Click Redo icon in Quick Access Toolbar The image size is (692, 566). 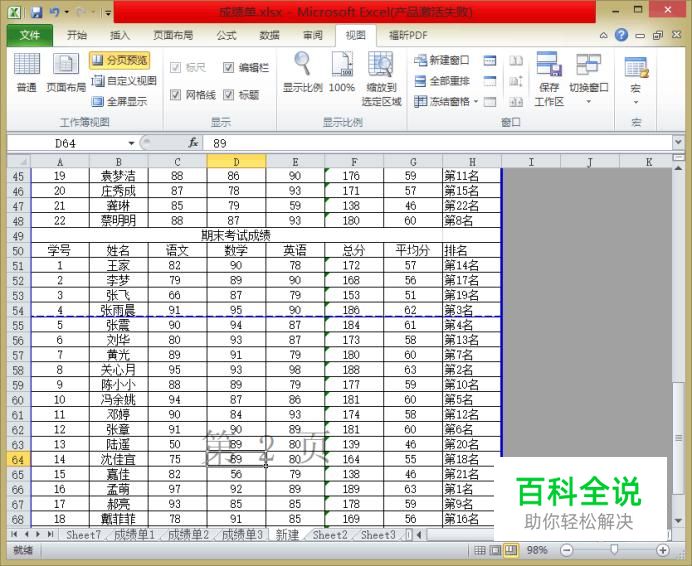click(x=81, y=12)
